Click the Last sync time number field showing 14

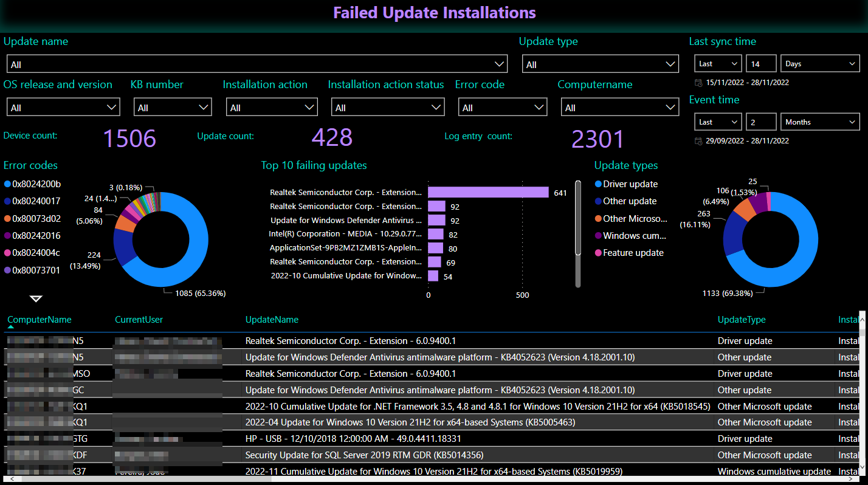tap(761, 64)
